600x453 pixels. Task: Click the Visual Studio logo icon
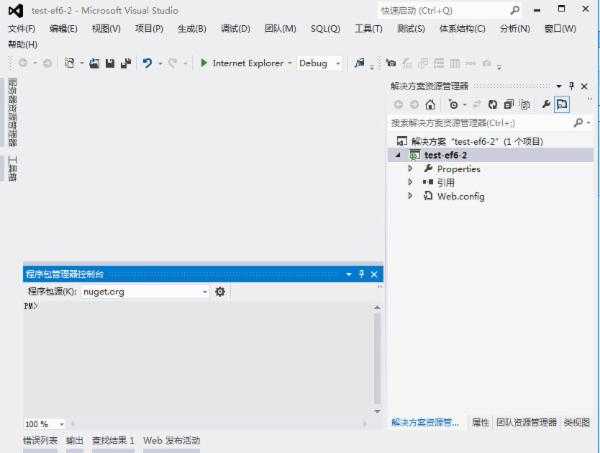(x=16, y=11)
